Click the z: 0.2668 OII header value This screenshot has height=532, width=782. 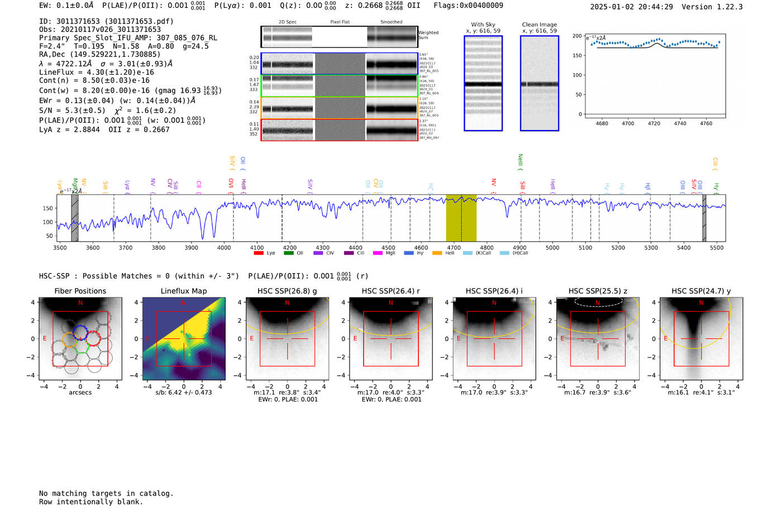point(383,6)
